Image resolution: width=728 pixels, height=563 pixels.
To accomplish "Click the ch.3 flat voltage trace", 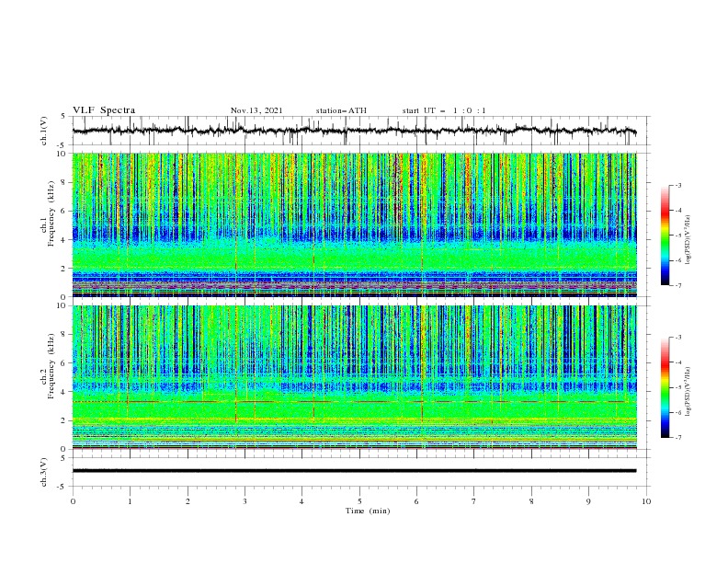I will [x=354, y=471].
